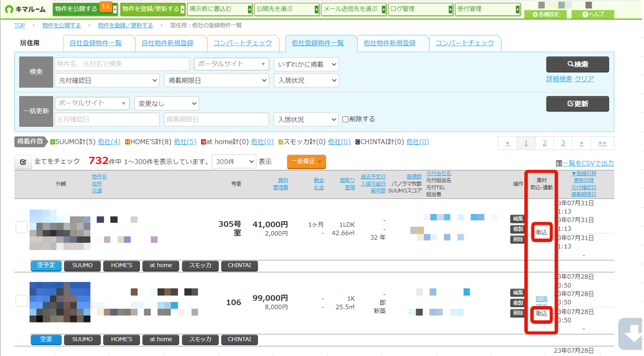Click the »» last page button

point(602,143)
